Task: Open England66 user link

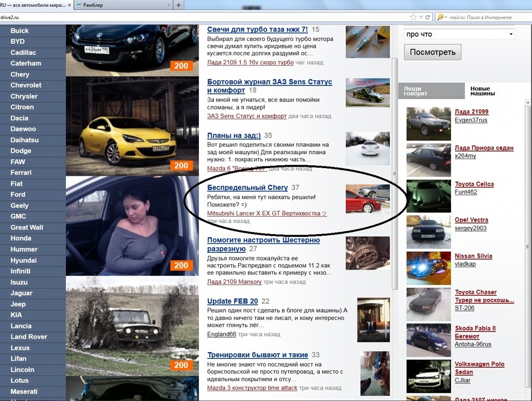Action: pos(222,334)
